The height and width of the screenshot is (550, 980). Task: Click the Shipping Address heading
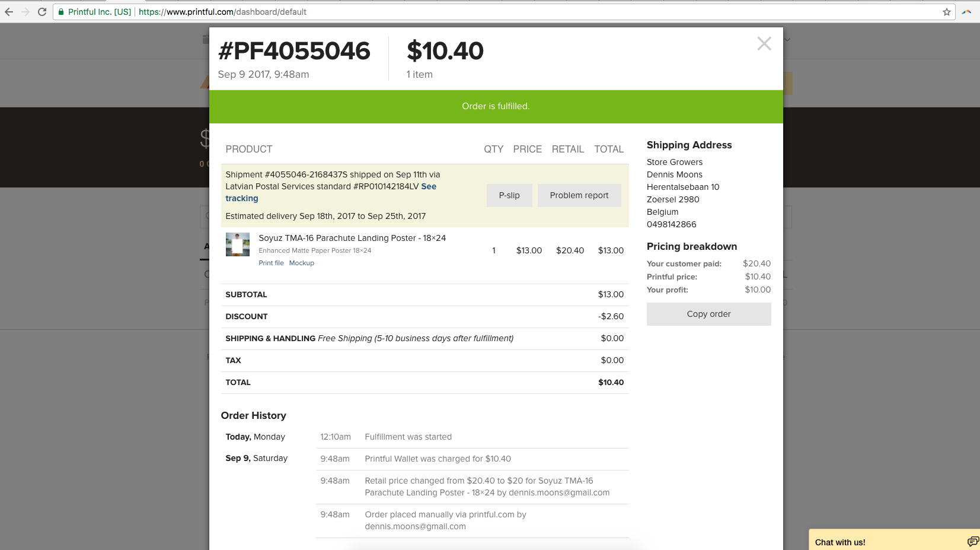point(689,145)
